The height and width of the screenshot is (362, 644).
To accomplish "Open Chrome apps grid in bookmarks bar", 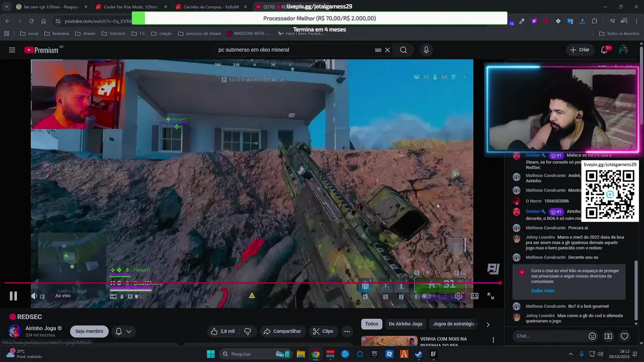I will coord(7,34).
